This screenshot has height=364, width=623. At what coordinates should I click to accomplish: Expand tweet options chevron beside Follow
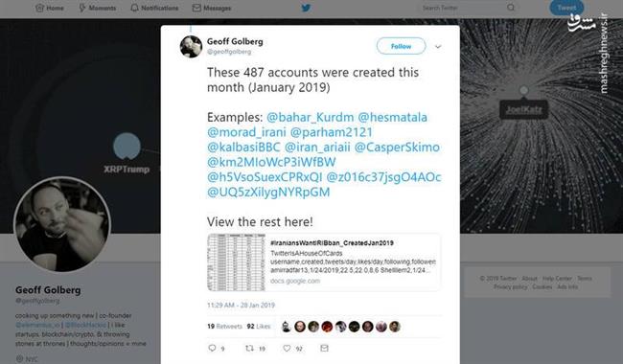[x=438, y=47]
